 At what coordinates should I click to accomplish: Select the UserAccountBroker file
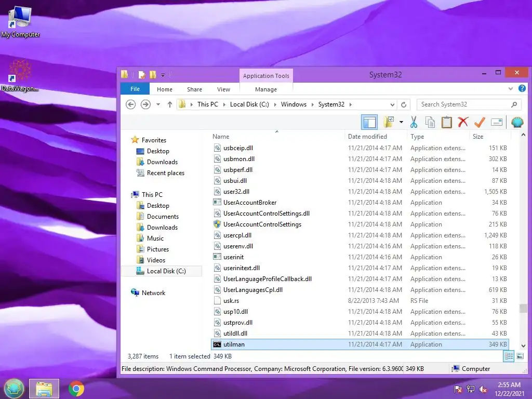[360, 203]
